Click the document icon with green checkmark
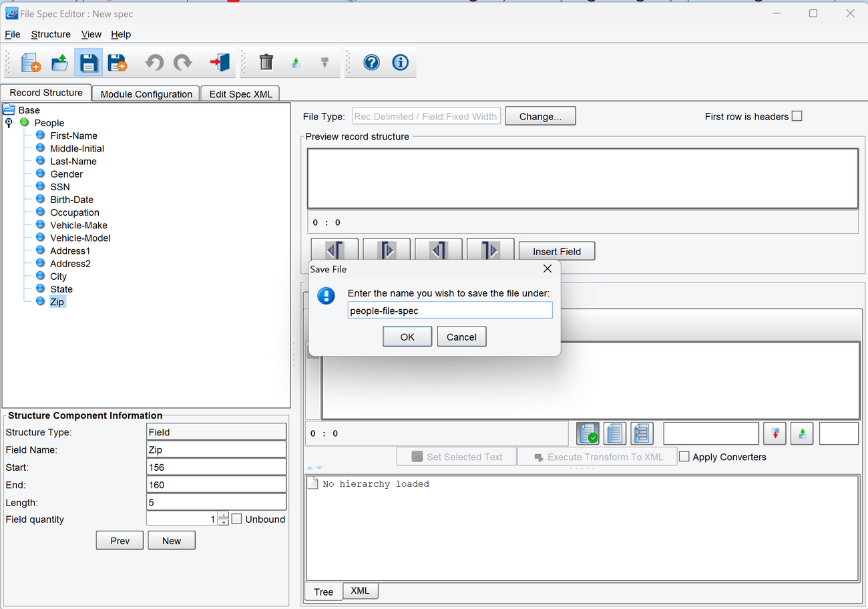The image size is (868, 609). [588, 433]
